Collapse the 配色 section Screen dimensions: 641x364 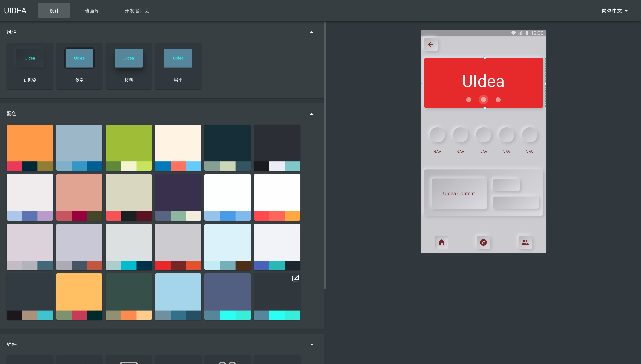(311, 114)
